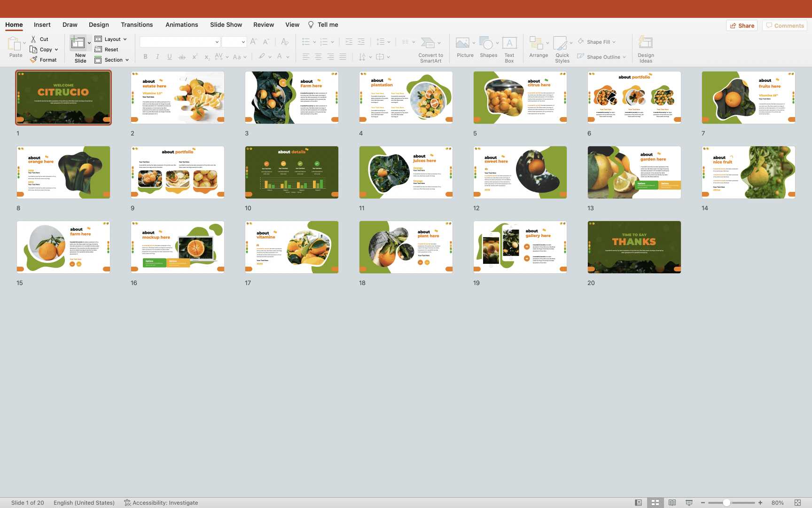The image size is (812, 508).
Task: Click the Arrange icon
Action: (536, 43)
